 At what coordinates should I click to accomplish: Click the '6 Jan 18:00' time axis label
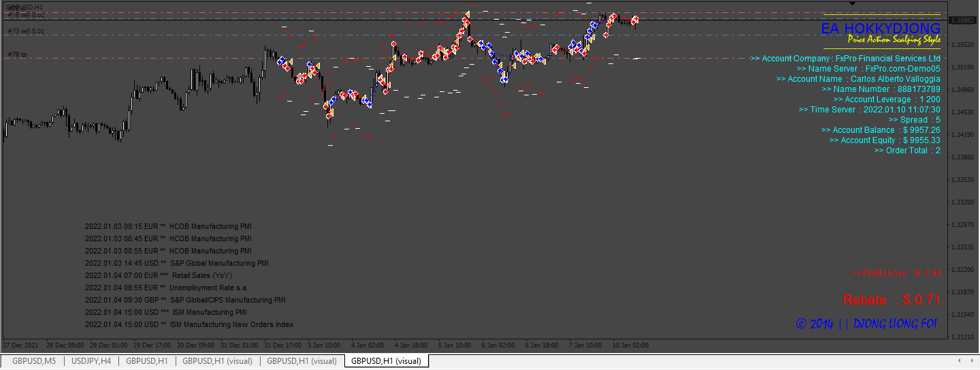pyautogui.click(x=542, y=345)
